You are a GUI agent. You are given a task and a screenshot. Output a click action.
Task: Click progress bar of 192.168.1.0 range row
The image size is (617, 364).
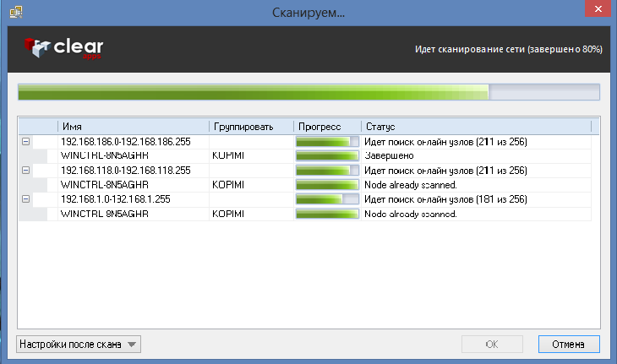(x=327, y=199)
